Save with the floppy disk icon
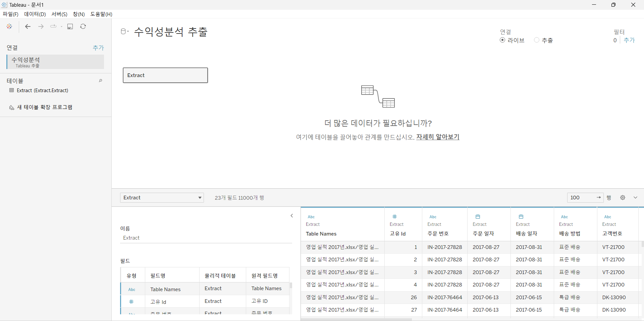Viewport: 644px width, 321px height. coord(70,26)
